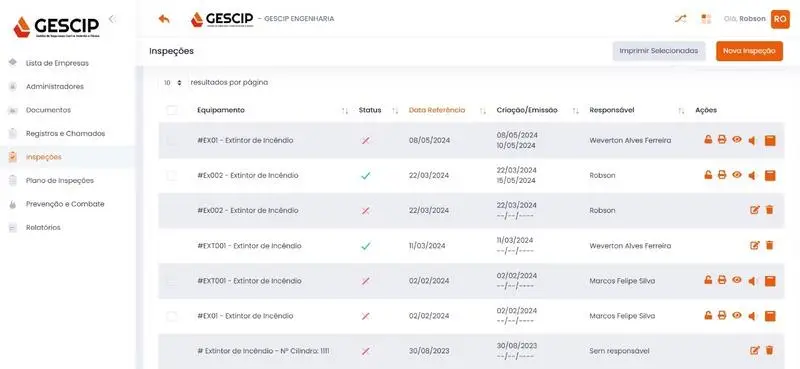800x369 pixels.
Task: Open the results per page dropdown
Action: click(173, 83)
